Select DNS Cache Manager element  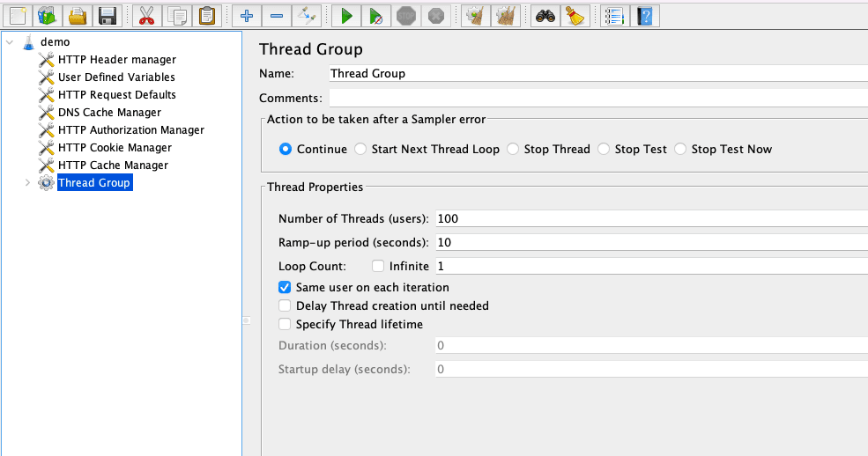[x=109, y=113]
